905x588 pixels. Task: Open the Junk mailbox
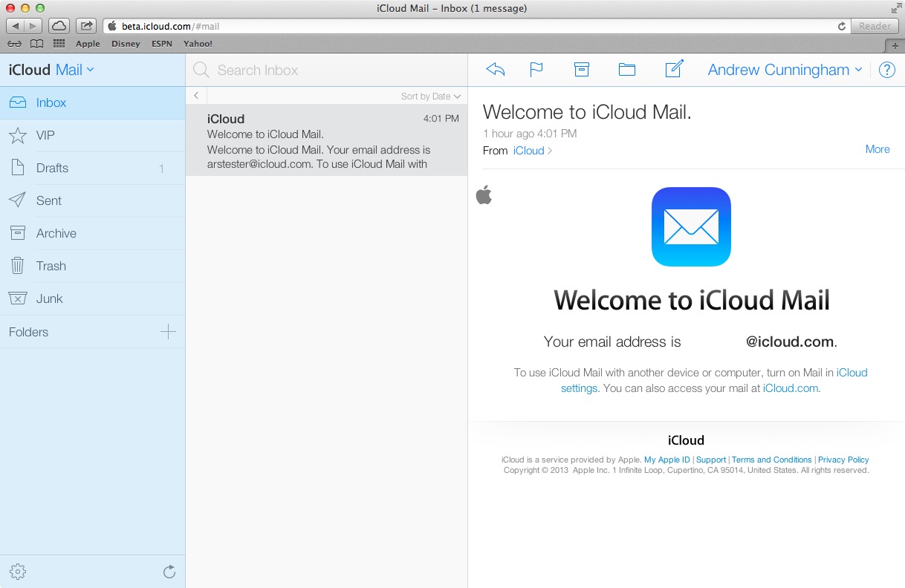50,298
